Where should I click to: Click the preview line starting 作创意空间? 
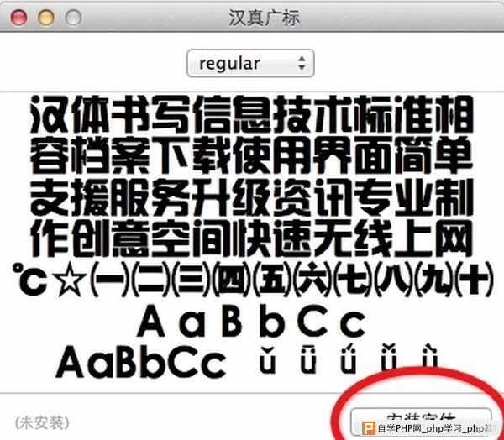pos(252,238)
